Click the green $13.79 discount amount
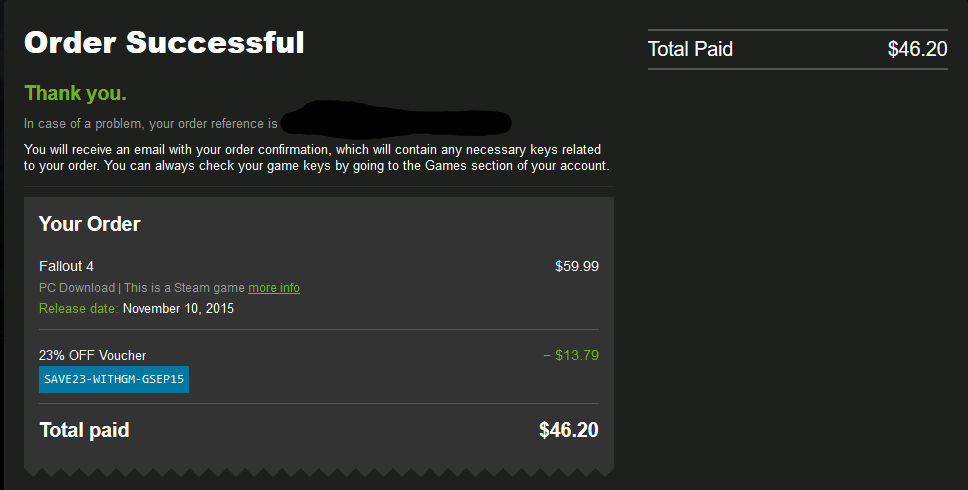The height and width of the screenshot is (490, 968). point(571,355)
